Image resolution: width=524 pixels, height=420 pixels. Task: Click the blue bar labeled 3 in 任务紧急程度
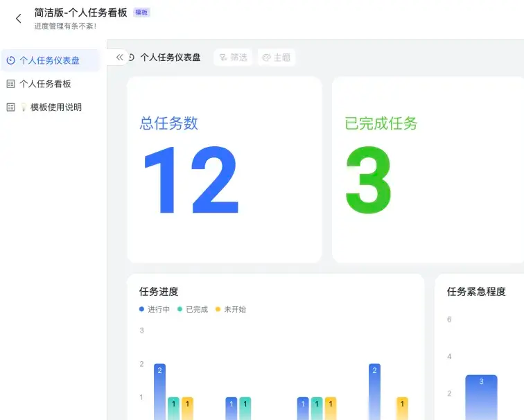click(481, 397)
